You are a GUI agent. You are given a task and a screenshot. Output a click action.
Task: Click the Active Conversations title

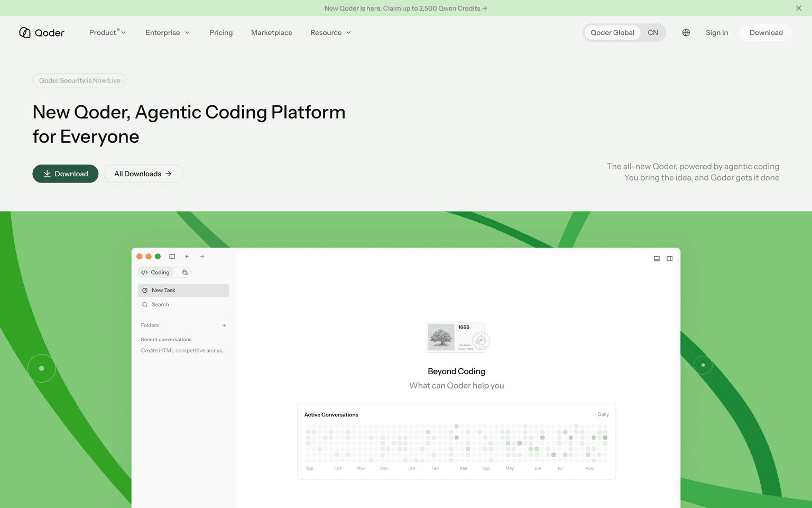tap(331, 415)
